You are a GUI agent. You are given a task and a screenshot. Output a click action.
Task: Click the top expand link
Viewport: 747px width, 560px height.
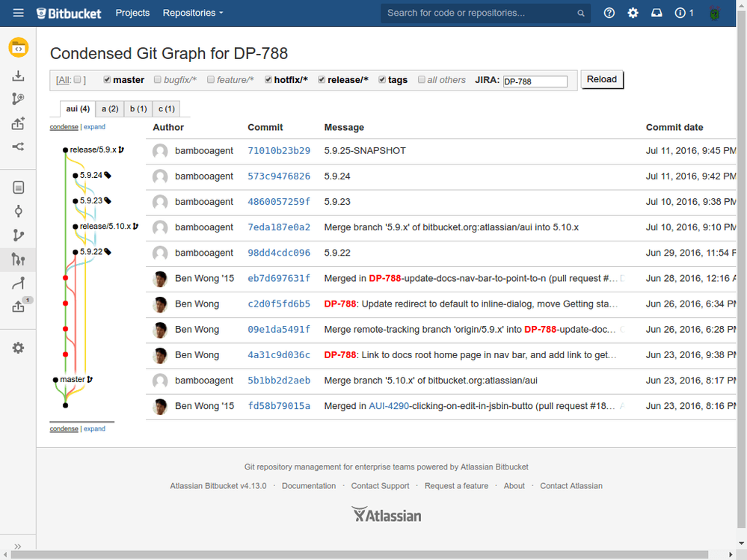(94, 126)
